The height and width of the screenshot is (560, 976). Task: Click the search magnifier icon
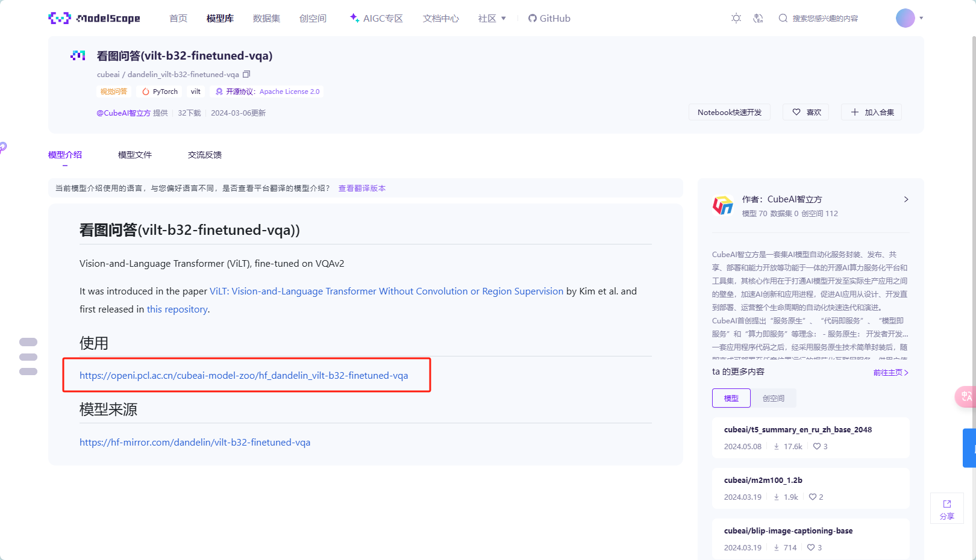pos(783,18)
